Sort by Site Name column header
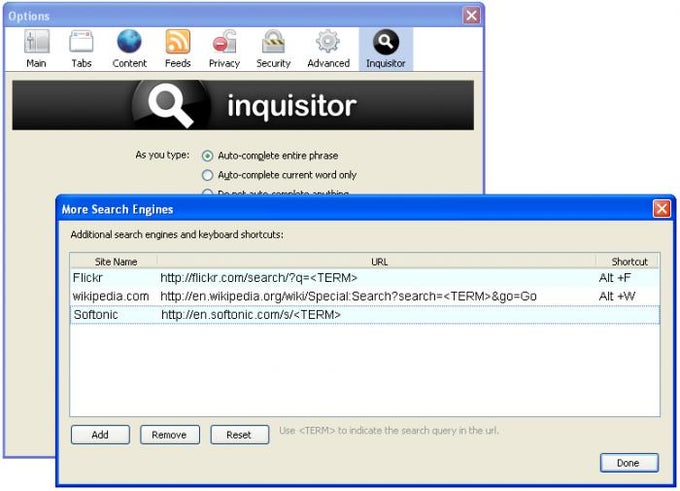Image resolution: width=680 pixels, height=491 pixels. pos(114,262)
